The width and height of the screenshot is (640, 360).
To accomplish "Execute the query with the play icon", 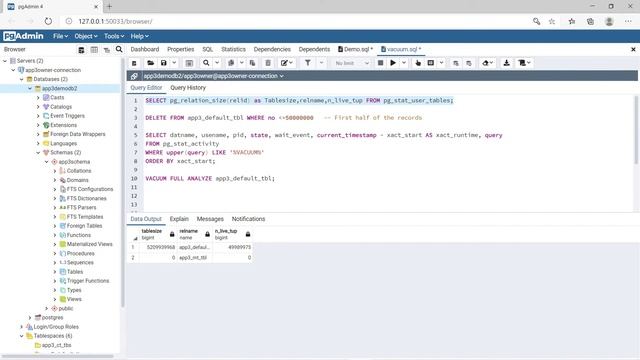I will point(393,63).
